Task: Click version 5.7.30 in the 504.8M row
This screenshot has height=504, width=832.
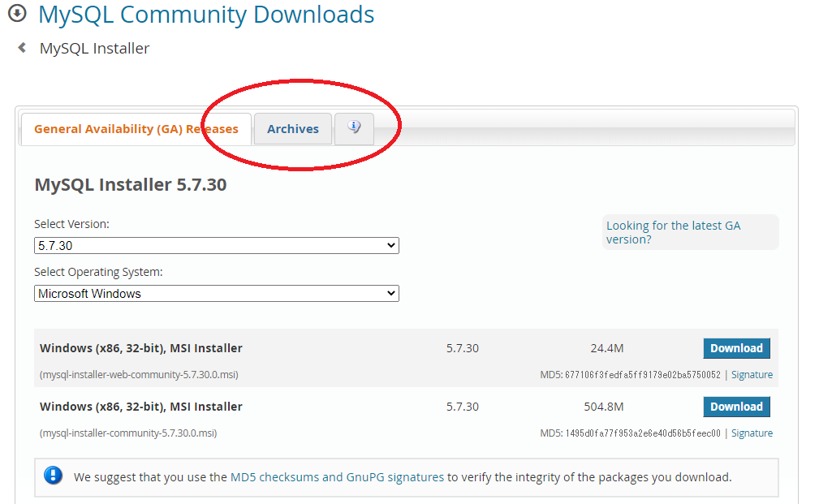Action: [x=462, y=407]
